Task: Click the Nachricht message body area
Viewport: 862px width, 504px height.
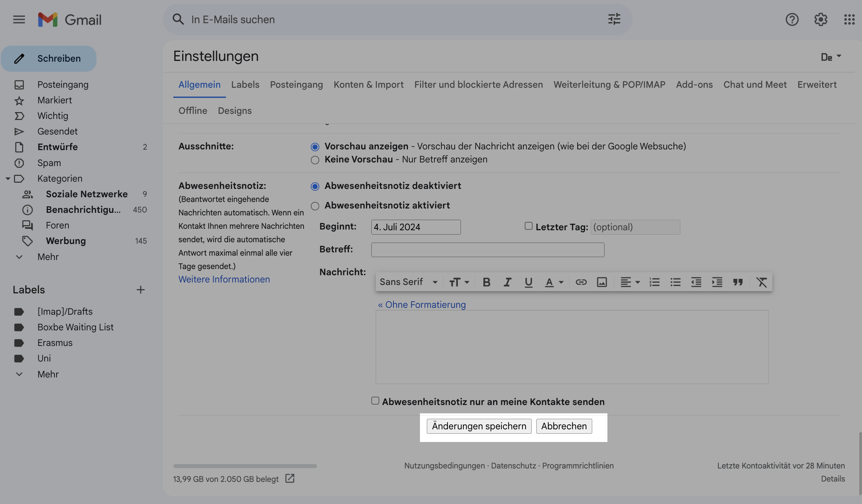Action: click(x=572, y=347)
